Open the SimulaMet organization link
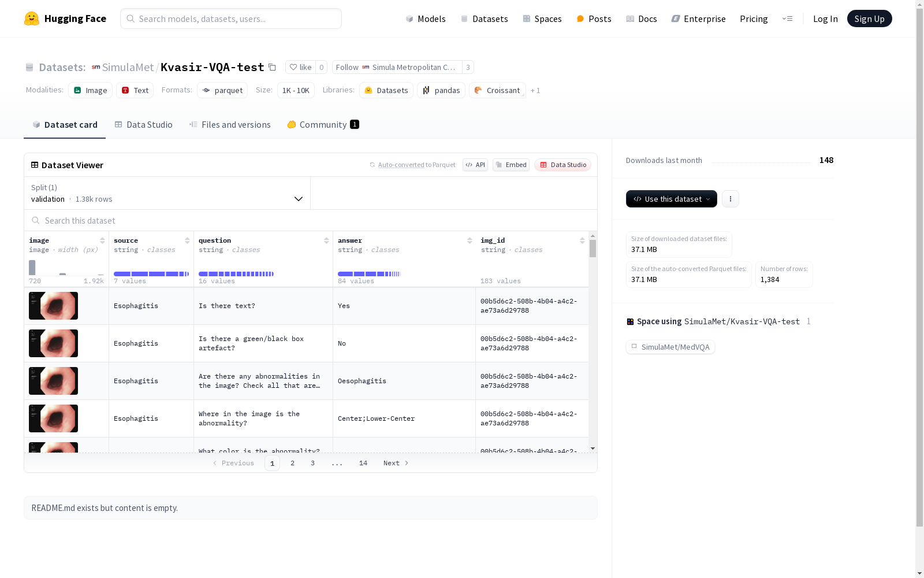 tap(128, 67)
